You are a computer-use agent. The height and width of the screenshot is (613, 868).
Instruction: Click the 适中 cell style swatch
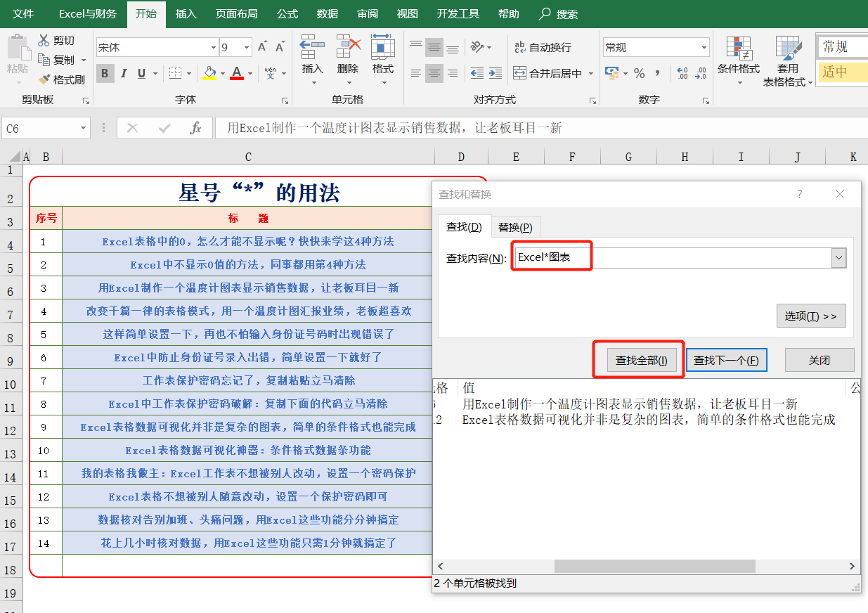(843, 72)
